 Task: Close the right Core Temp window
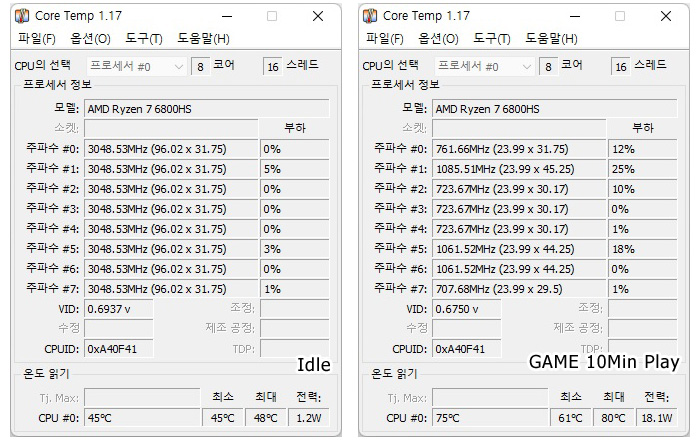pyautogui.click(x=666, y=16)
